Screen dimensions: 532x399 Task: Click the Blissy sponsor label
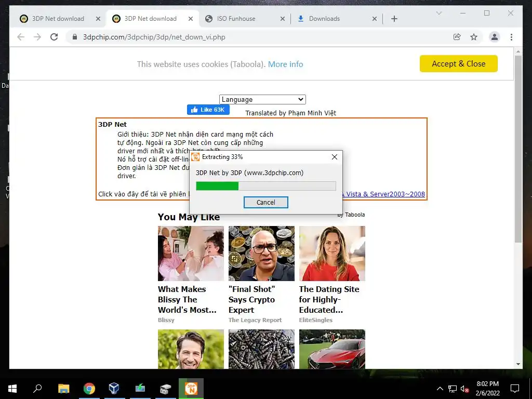point(166,320)
